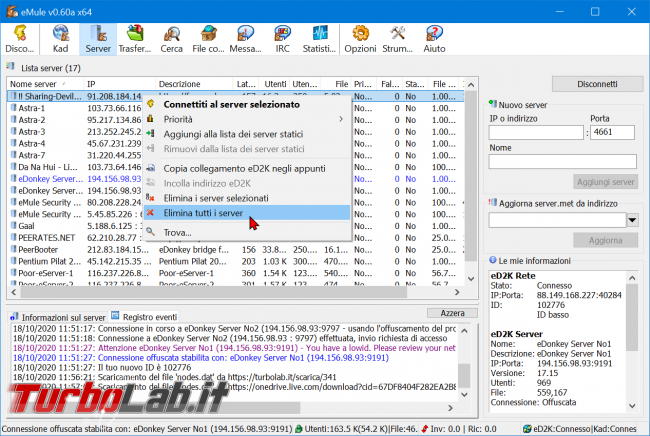Click the eD2K status icon in the status bar
The image size is (650, 436).
click(527, 429)
